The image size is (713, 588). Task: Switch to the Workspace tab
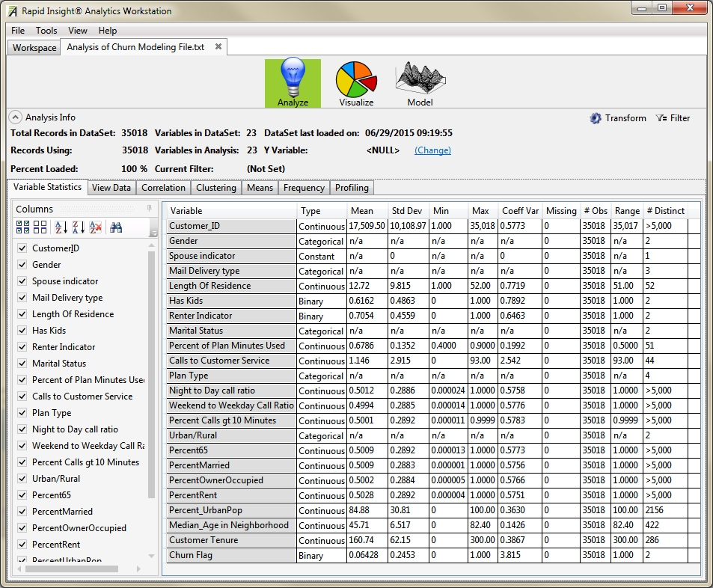[34, 48]
